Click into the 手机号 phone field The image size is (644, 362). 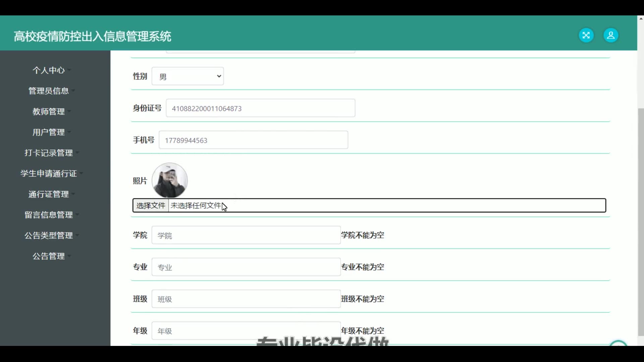[253, 140]
